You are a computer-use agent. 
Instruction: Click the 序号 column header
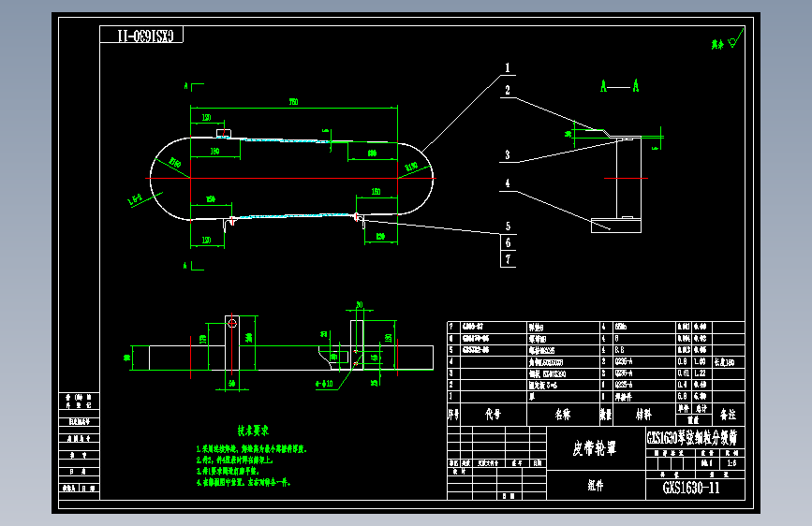coord(453,415)
